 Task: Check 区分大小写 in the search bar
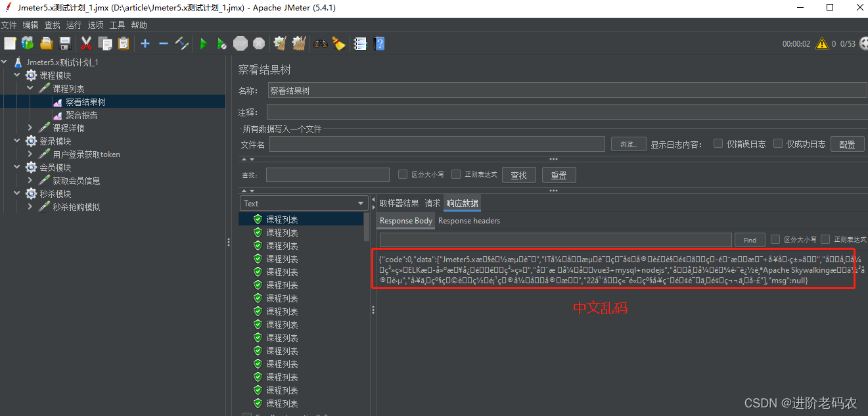tap(403, 174)
